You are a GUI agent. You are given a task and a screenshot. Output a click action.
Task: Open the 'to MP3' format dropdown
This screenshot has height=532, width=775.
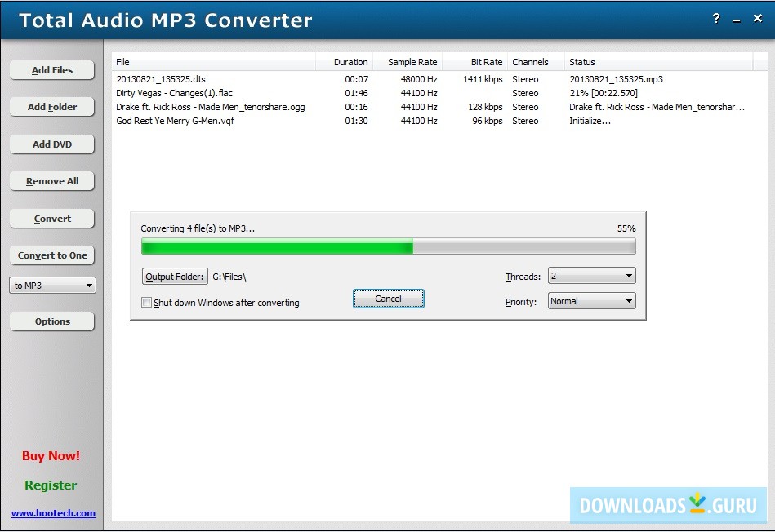(x=52, y=286)
